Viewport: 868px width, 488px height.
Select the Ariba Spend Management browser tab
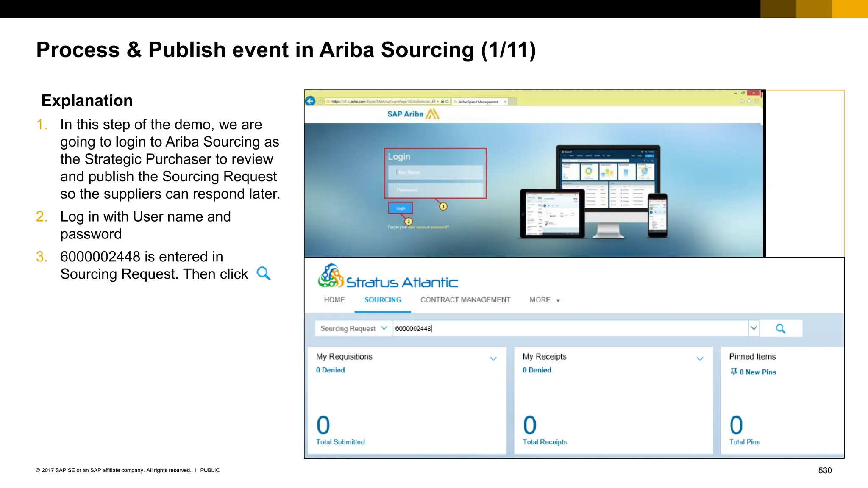coord(480,102)
